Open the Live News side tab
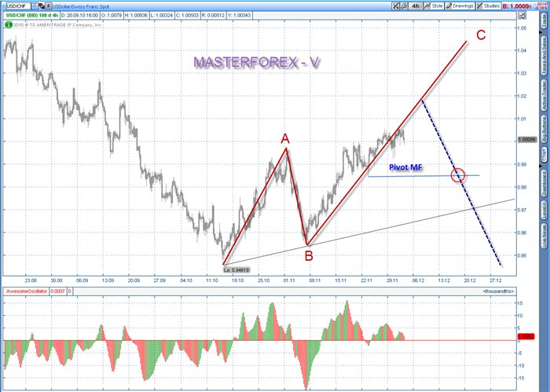Screen dimensions: 550x392 pyautogui.click(x=544, y=235)
